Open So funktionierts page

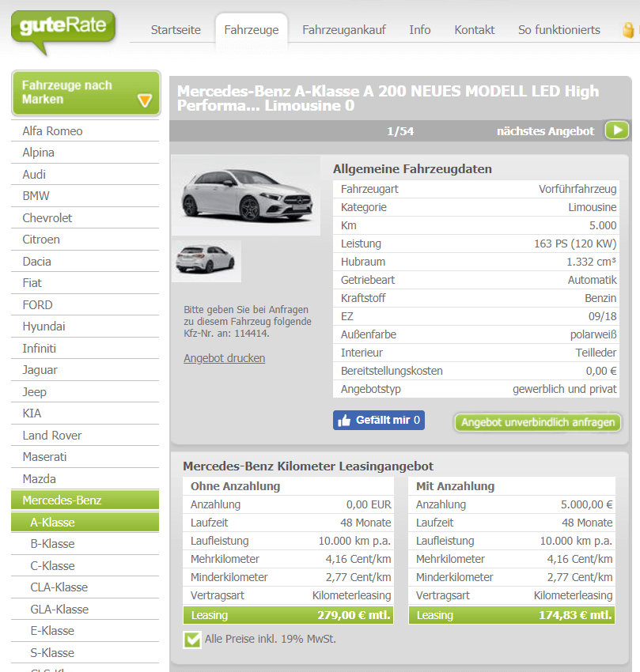[x=559, y=30]
